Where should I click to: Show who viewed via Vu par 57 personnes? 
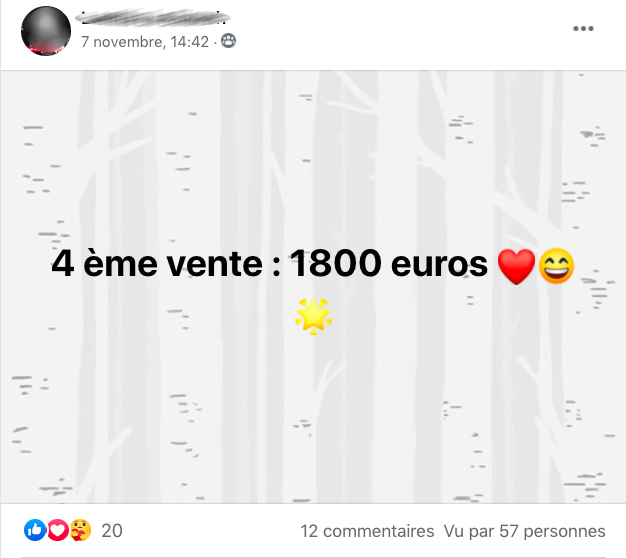525,531
